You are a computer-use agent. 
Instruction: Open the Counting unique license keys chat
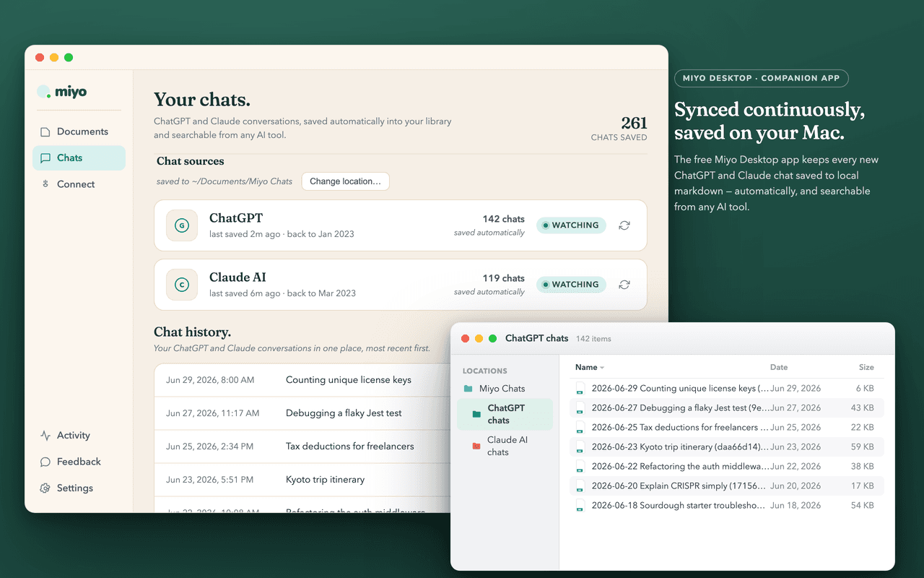tap(348, 379)
